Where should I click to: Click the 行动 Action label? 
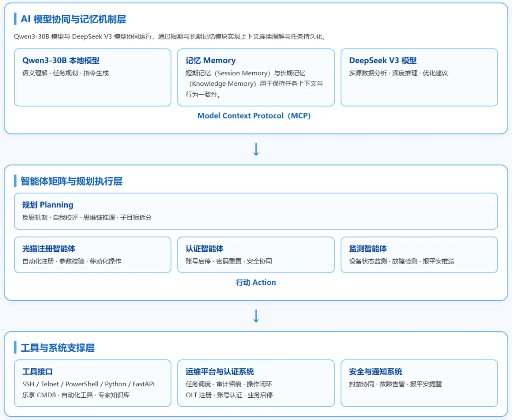pyautogui.click(x=256, y=283)
